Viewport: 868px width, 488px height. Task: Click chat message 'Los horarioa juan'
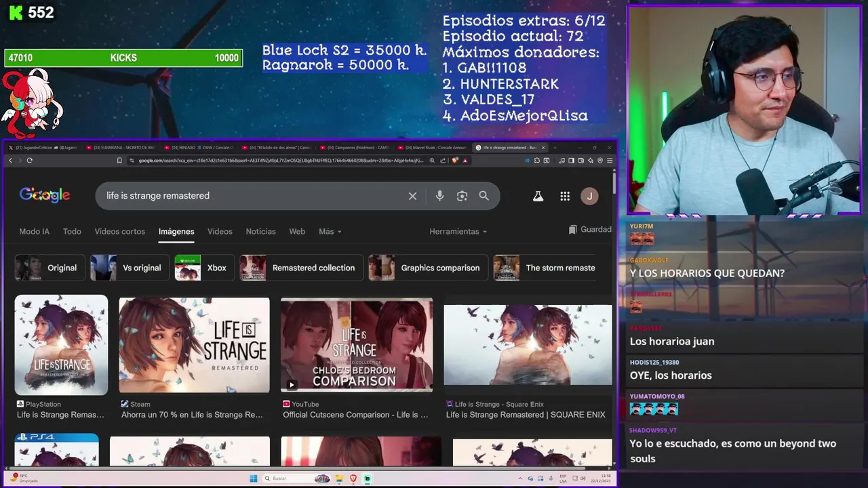[x=672, y=342]
